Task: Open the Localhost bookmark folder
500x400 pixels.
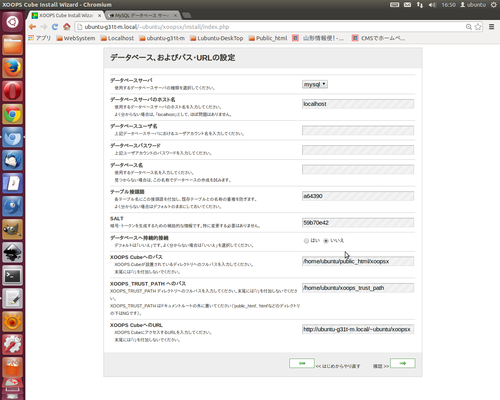Action: tap(117, 38)
